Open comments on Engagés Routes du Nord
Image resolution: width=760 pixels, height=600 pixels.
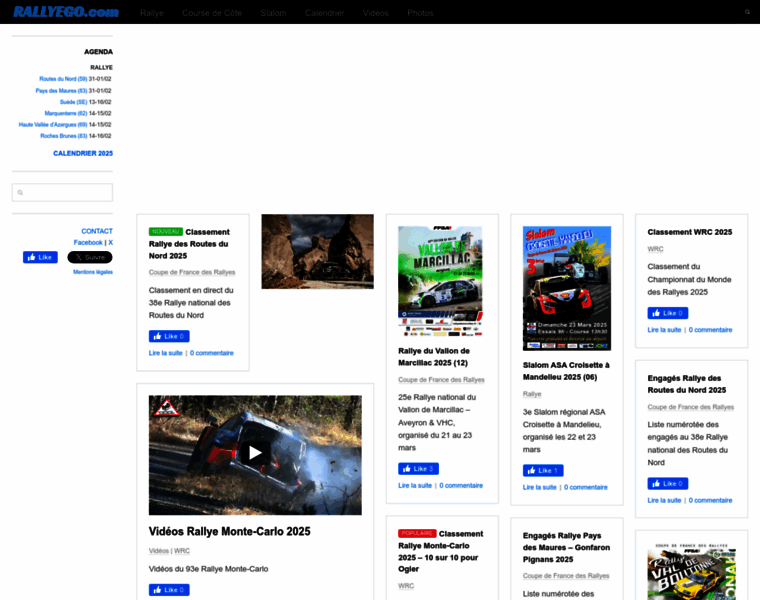click(x=710, y=501)
